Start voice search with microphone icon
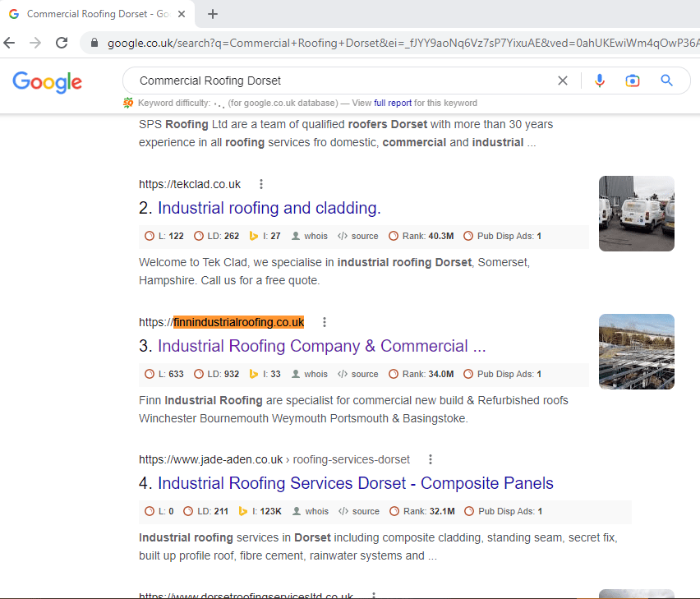This screenshot has width=700, height=599. [x=600, y=81]
